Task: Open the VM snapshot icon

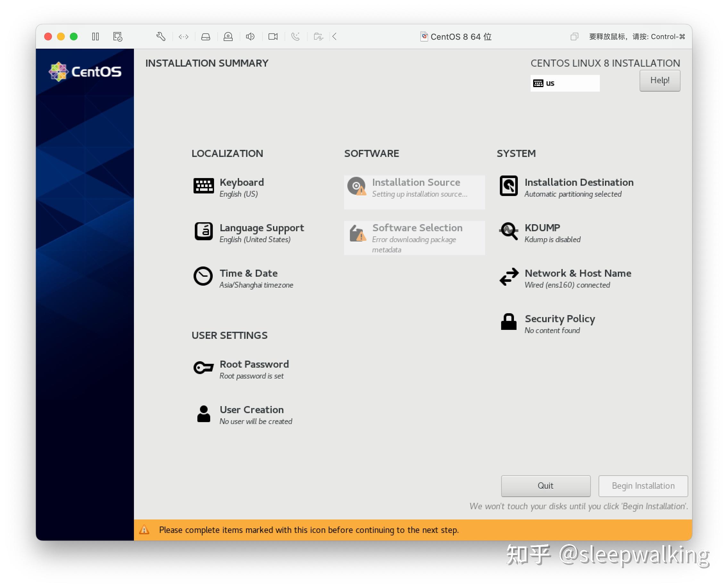Action: 118,37
